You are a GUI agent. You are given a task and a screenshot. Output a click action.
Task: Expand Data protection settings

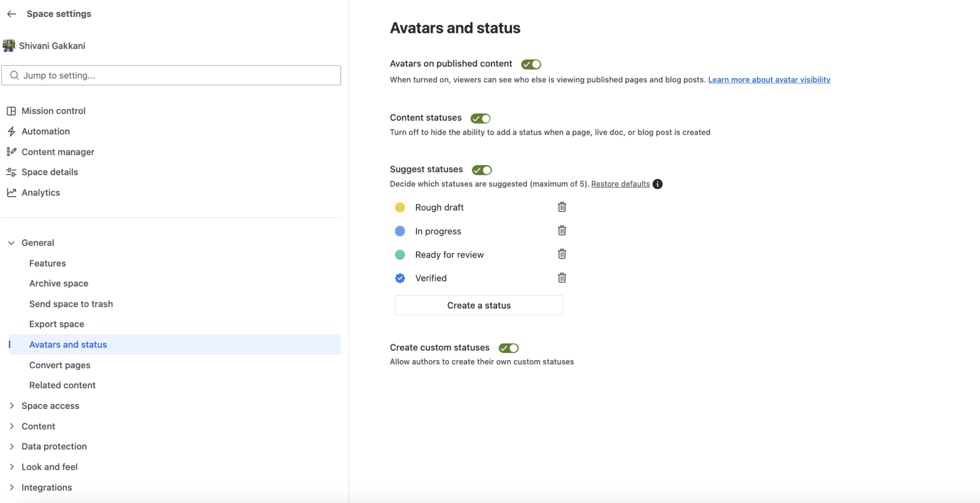pyautogui.click(x=11, y=446)
